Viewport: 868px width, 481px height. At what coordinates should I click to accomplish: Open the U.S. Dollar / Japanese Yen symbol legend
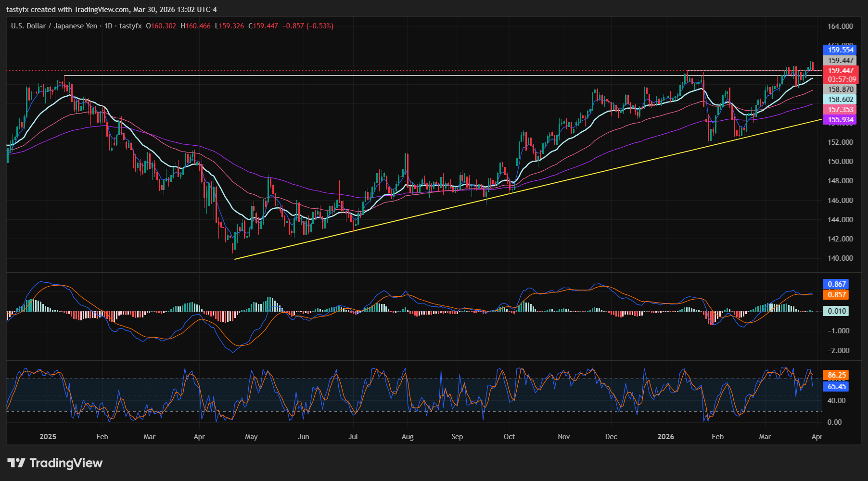(x=55, y=26)
